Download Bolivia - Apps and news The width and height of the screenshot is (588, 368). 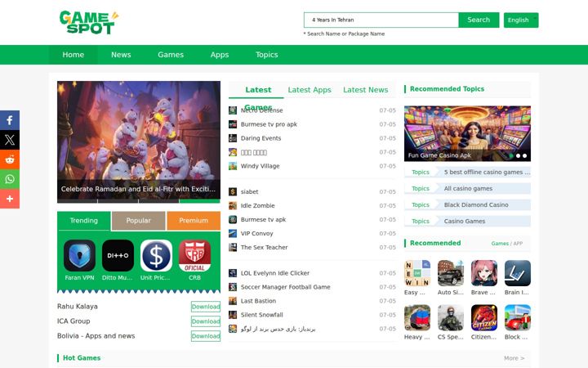point(206,336)
